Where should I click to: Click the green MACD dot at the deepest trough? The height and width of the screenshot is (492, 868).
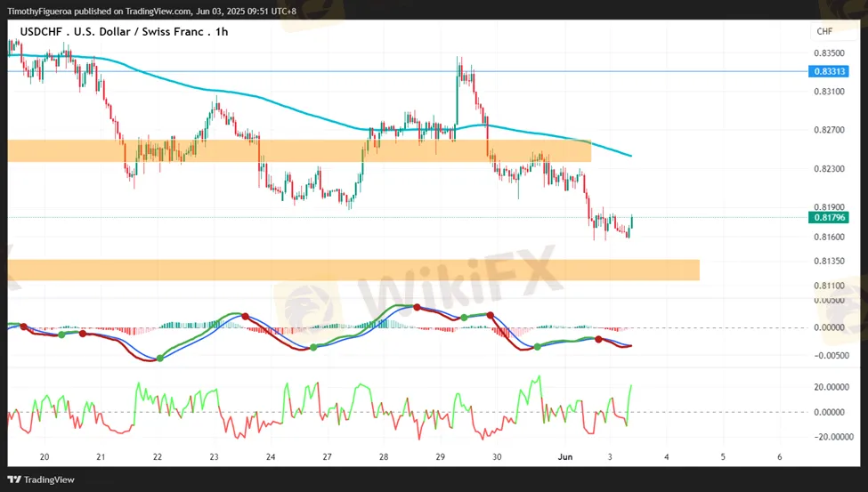coord(160,358)
